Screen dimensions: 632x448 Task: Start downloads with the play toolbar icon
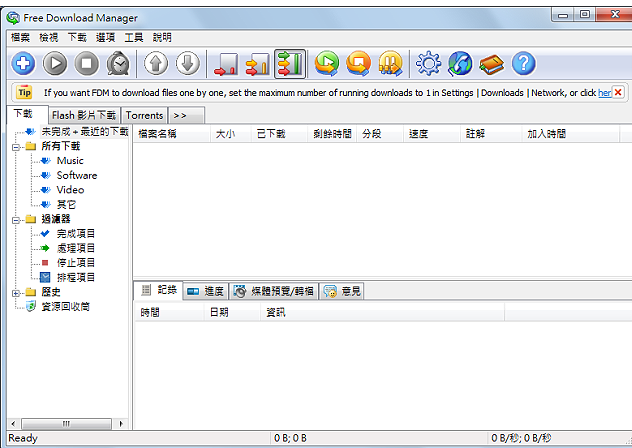tap(55, 64)
